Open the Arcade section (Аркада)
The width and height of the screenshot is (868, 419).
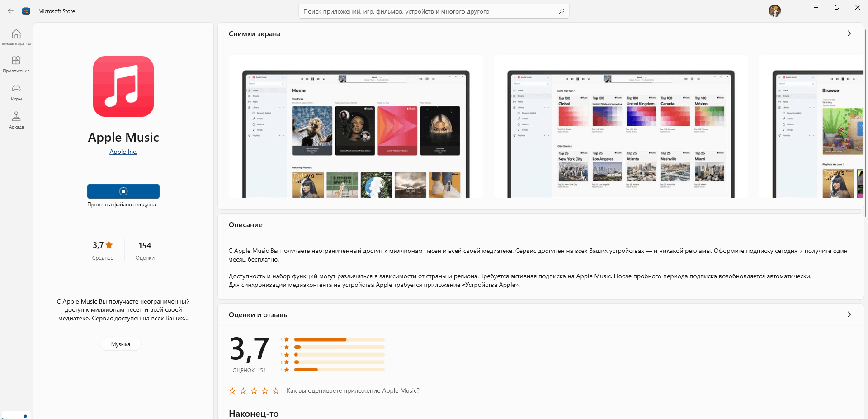16,120
